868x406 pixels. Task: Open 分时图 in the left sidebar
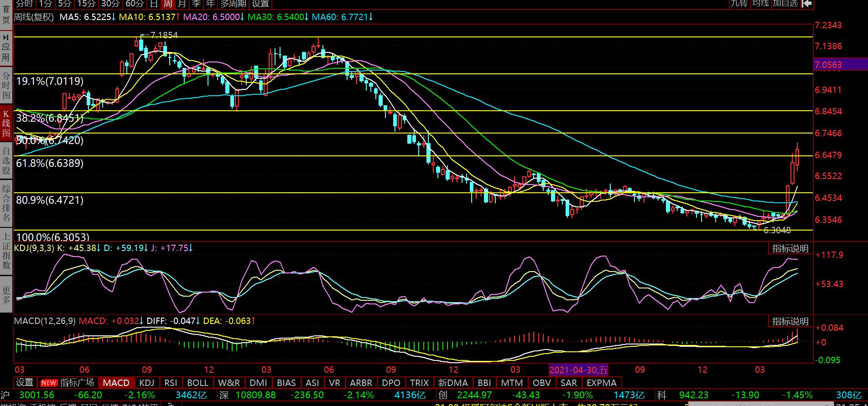tap(6, 85)
